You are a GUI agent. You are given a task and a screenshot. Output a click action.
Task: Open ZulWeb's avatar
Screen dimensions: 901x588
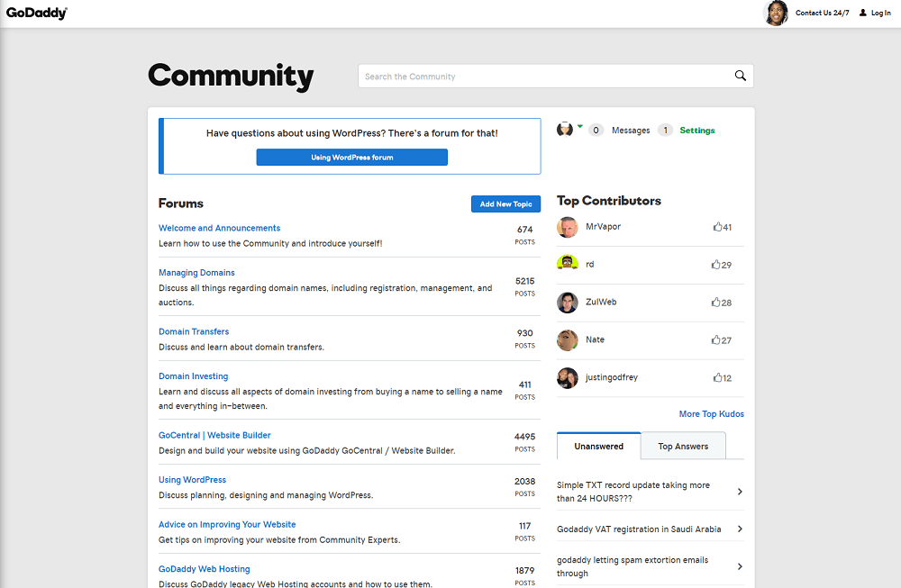click(567, 302)
